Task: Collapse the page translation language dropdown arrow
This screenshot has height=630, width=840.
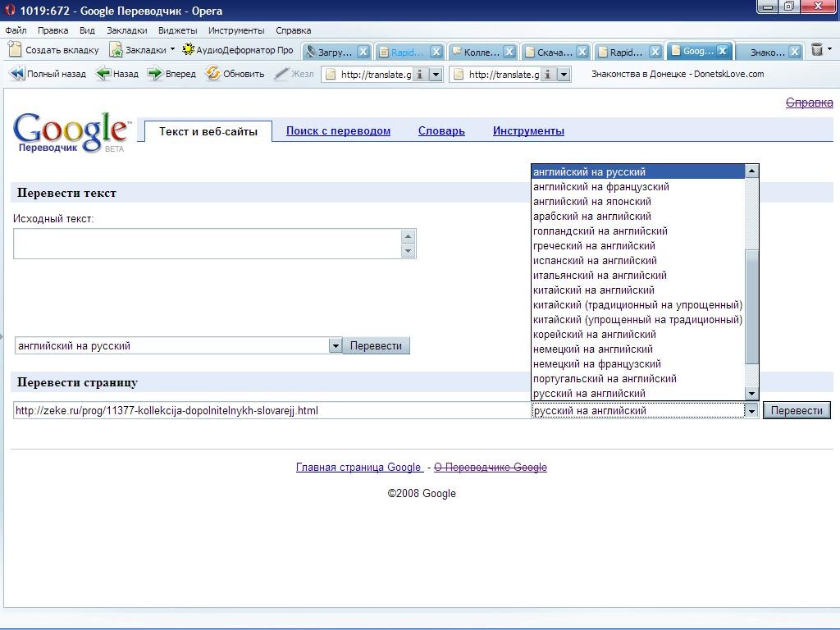Action: (751, 411)
